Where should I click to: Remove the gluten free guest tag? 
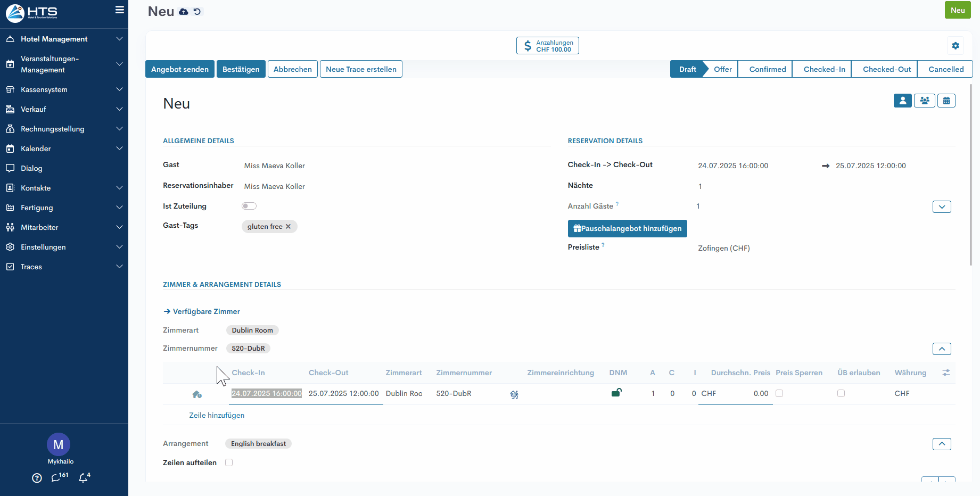289,227
